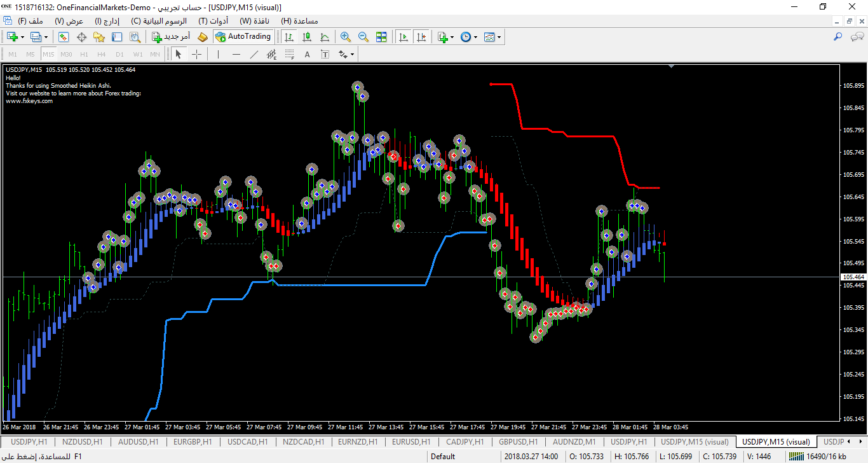Screen dimensions: 868x463
Task: Expand the new chart dropdown arrow
Action: pos(23,37)
